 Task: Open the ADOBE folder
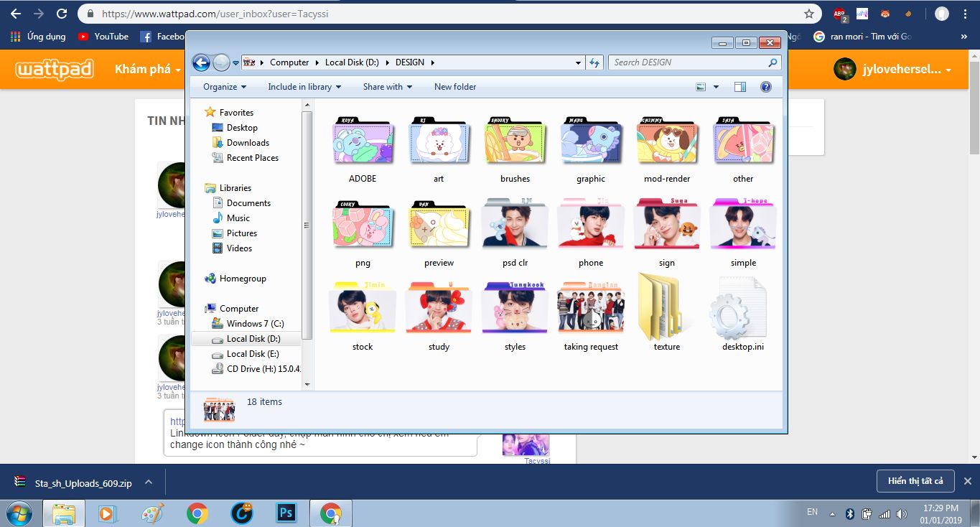pyautogui.click(x=363, y=149)
